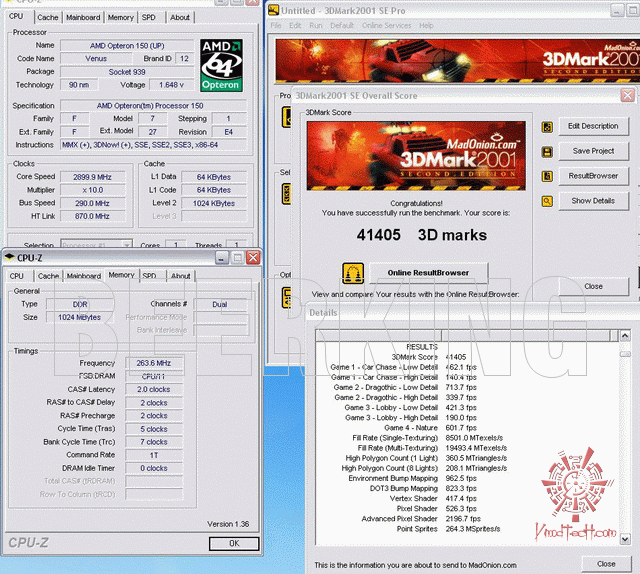Click the Channels # value Dual
This screenshot has width=640, height=574.
[220, 304]
